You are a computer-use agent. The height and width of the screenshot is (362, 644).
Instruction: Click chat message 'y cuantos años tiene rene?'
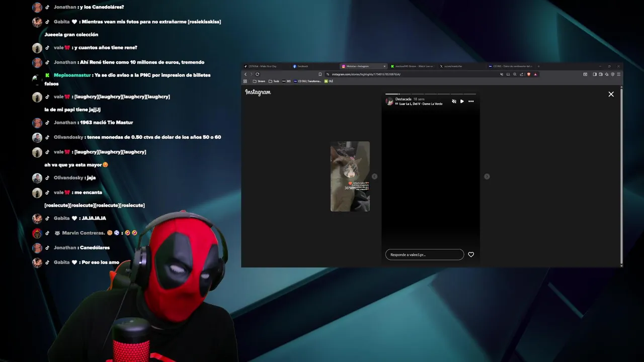pyautogui.click(x=105, y=47)
